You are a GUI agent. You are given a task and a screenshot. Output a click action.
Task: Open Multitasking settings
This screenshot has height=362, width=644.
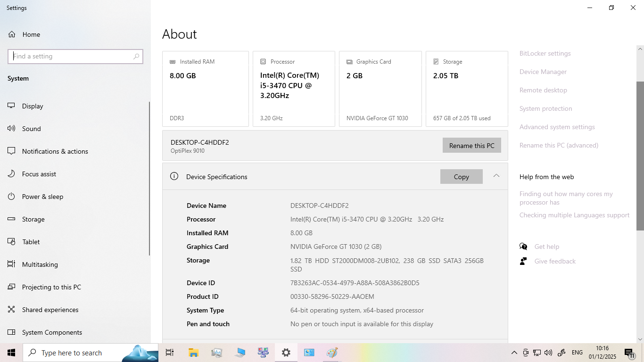tap(40, 264)
